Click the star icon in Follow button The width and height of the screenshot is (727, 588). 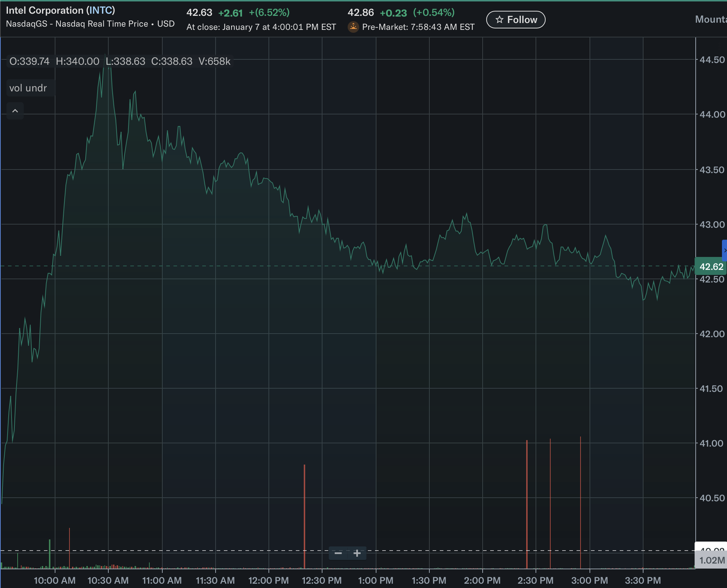[x=499, y=20]
